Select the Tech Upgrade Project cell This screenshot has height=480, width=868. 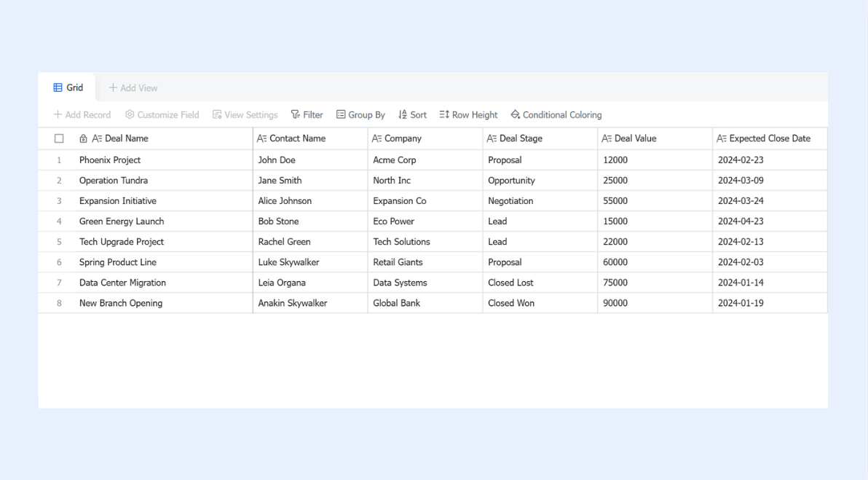coord(163,242)
